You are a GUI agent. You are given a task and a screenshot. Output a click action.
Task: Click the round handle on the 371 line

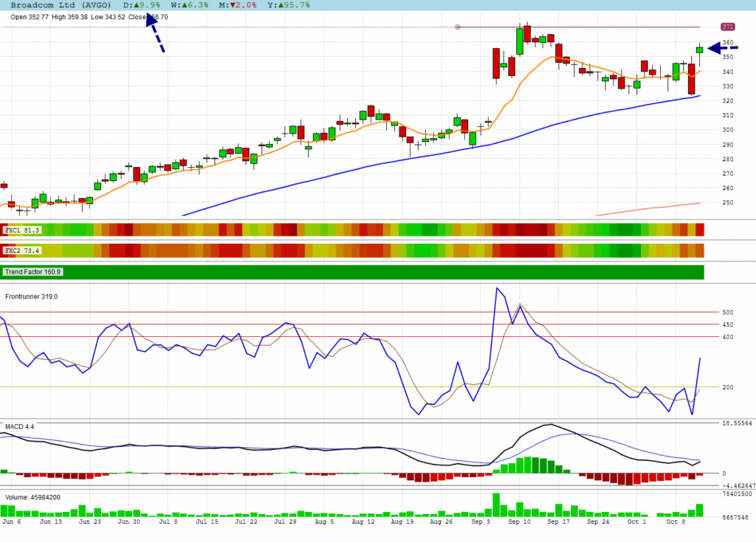pos(458,27)
